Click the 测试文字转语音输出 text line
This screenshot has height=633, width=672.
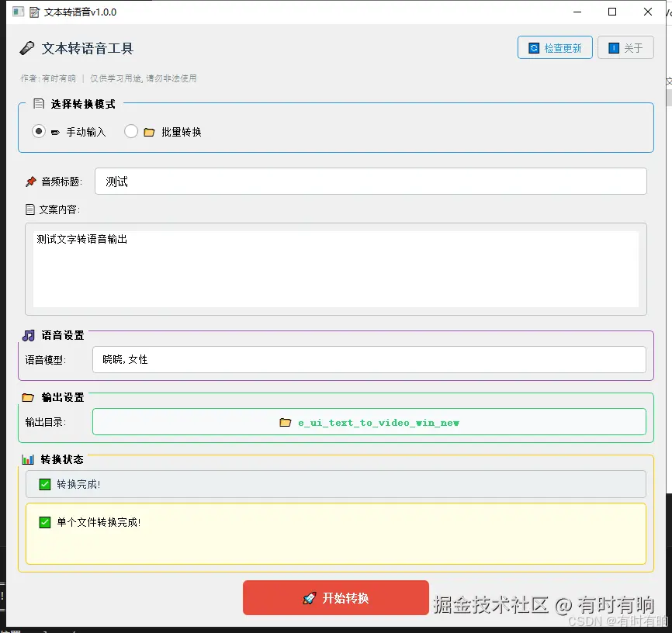coord(81,239)
